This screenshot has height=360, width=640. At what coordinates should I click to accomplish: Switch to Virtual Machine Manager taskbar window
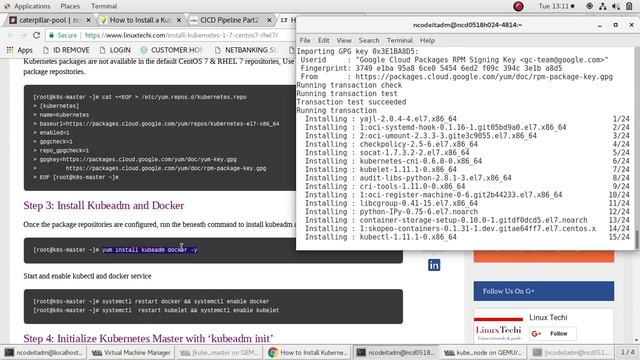point(131,352)
